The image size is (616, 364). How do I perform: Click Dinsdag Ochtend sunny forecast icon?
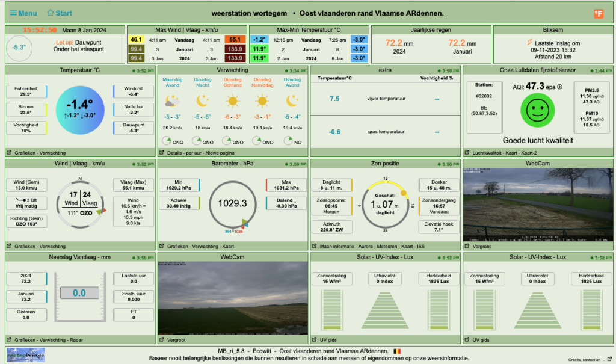tap(233, 102)
